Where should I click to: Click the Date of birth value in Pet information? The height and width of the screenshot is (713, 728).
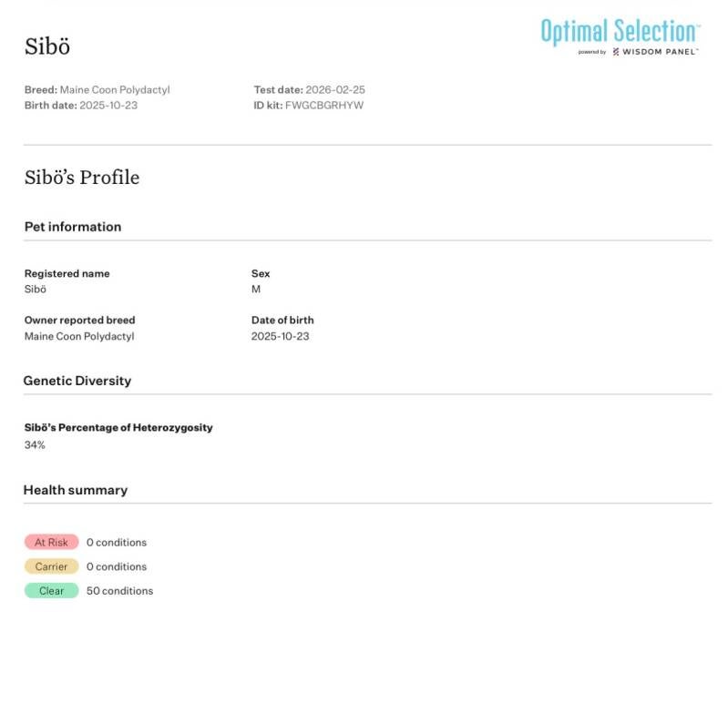pyautogui.click(x=281, y=336)
